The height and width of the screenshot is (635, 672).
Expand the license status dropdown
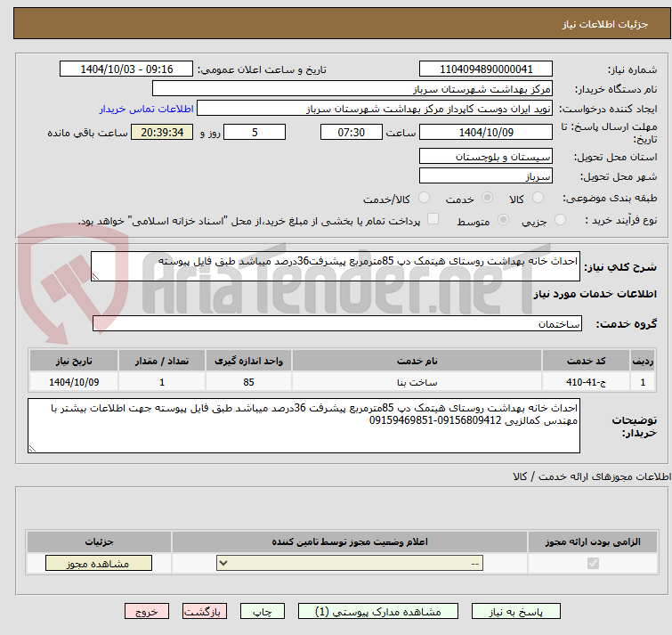point(352,563)
